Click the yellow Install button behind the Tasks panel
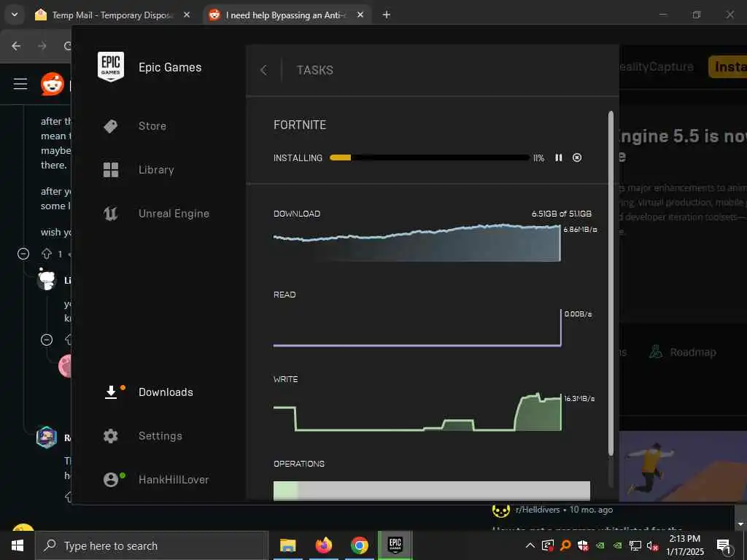The height and width of the screenshot is (560, 747). click(x=728, y=66)
